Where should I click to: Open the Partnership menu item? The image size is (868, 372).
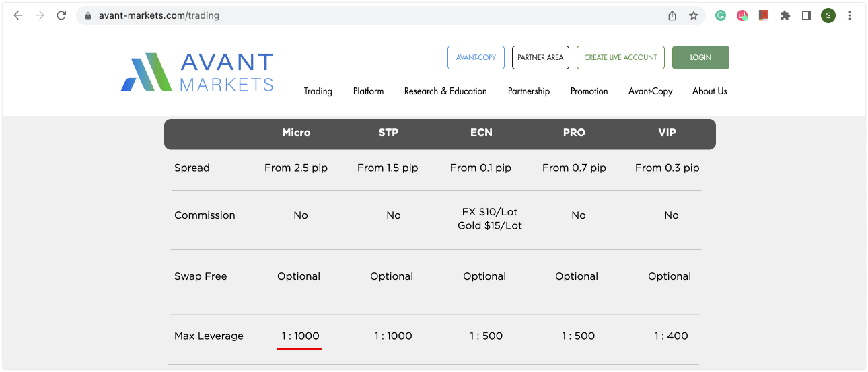tap(529, 91)
